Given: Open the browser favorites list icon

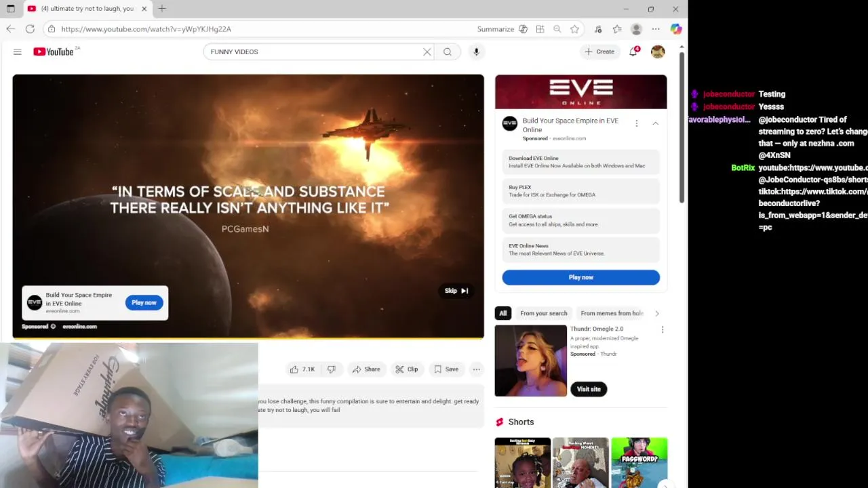Looking at the screenshot, I should (617, 29).
